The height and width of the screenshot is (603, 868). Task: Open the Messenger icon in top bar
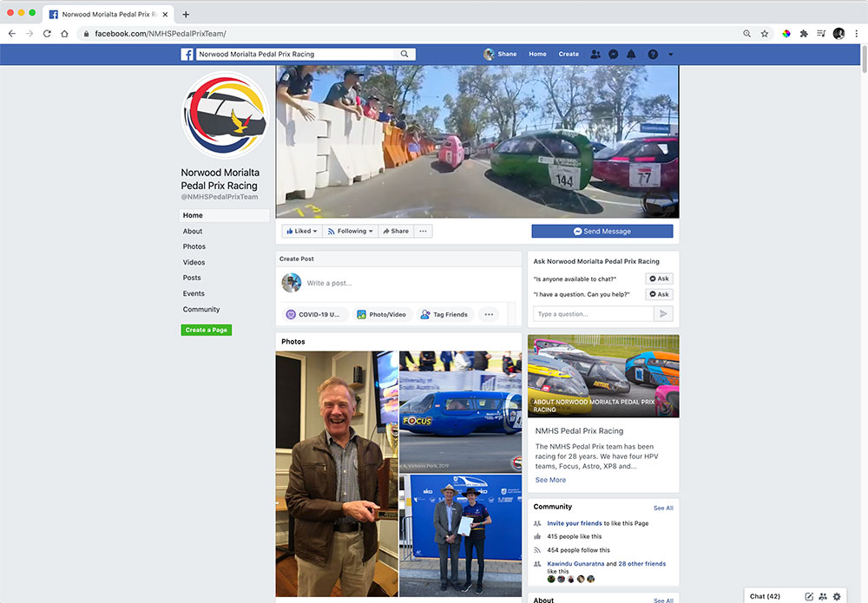tap(614, 54)
